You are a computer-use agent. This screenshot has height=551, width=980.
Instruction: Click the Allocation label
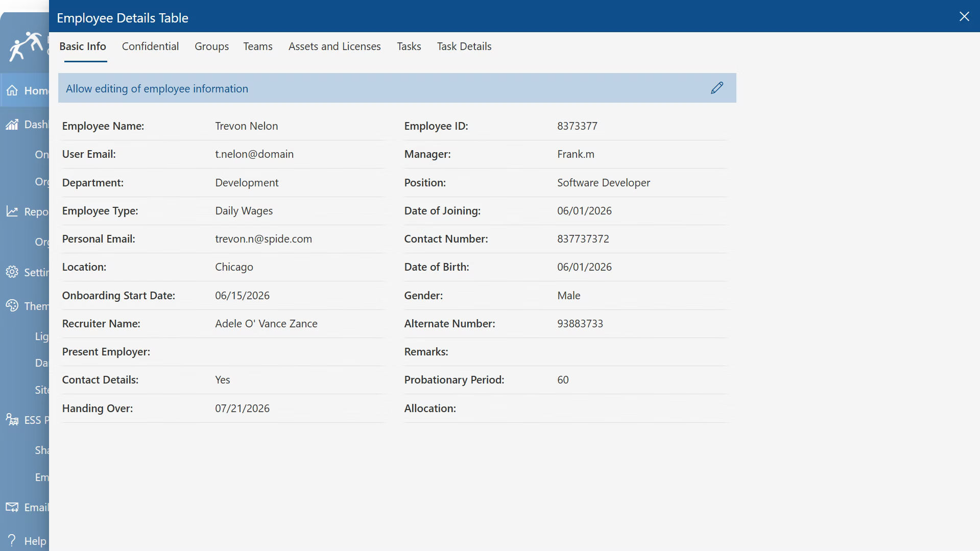pos(430,409)
